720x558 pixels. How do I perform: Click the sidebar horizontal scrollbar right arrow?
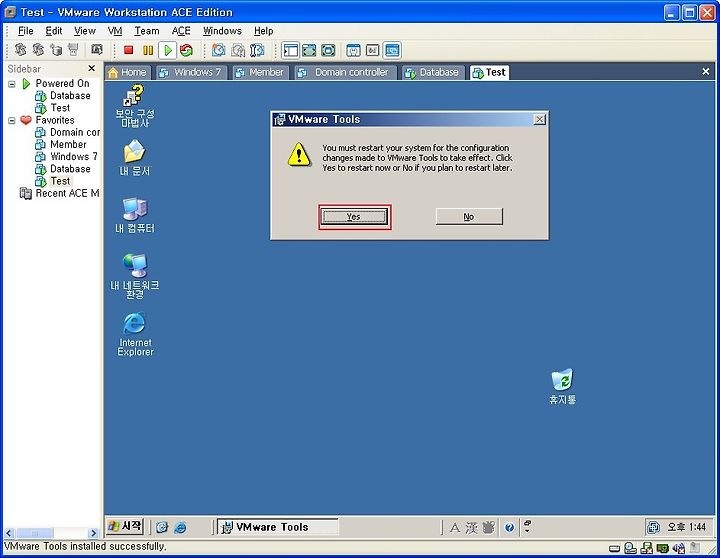(x=93, y=533)
